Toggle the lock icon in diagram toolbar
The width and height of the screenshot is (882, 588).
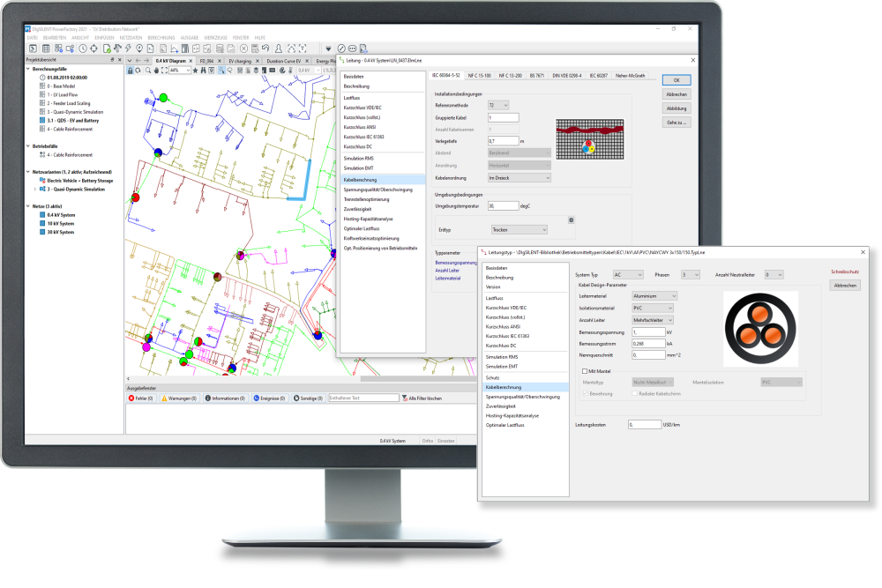click(x=130, y=71)
